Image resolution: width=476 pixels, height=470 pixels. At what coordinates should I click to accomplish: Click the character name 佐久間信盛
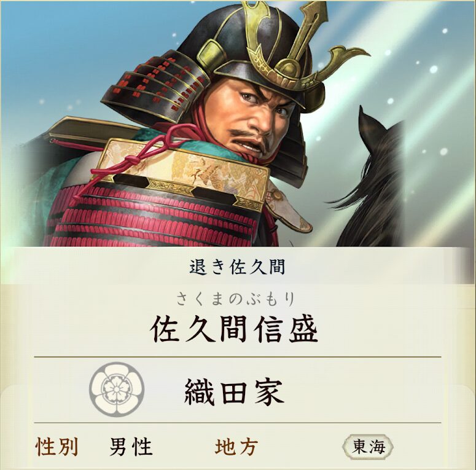pyautogui.click(x=234, y=329)
